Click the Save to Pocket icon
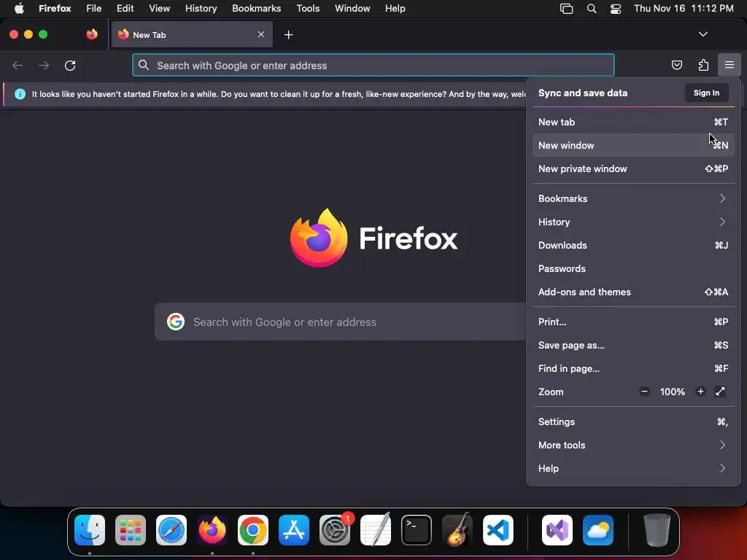Screen dimensions: 747x560 tap(676, 65)
